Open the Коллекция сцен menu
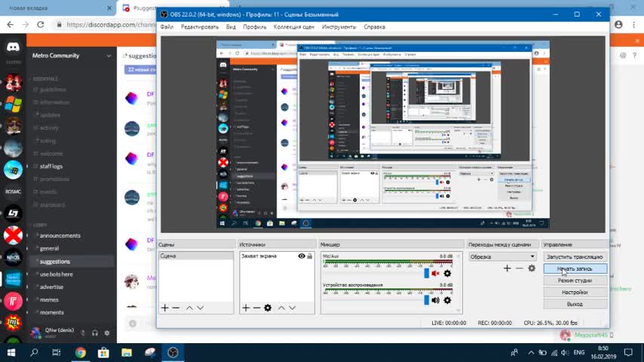 (x=293, y=26)
